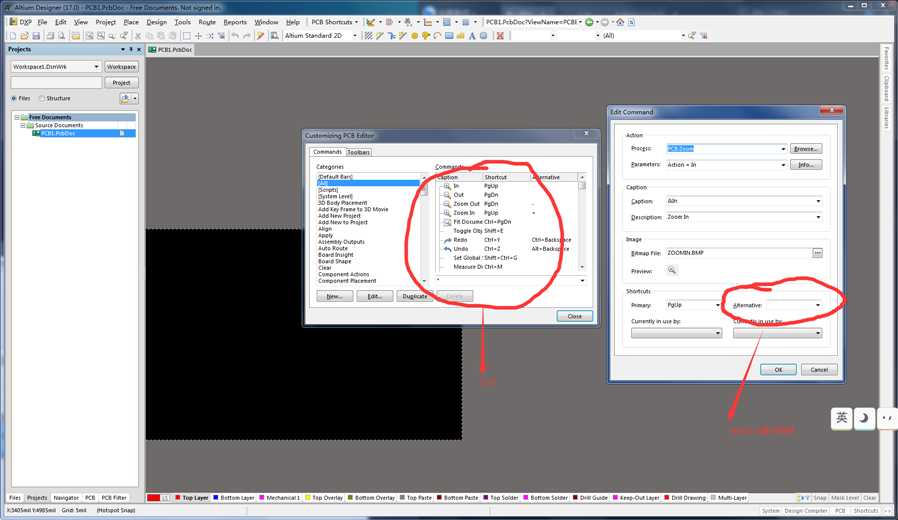
Task: Open the Route menu
Action: (x=207, y=22)
